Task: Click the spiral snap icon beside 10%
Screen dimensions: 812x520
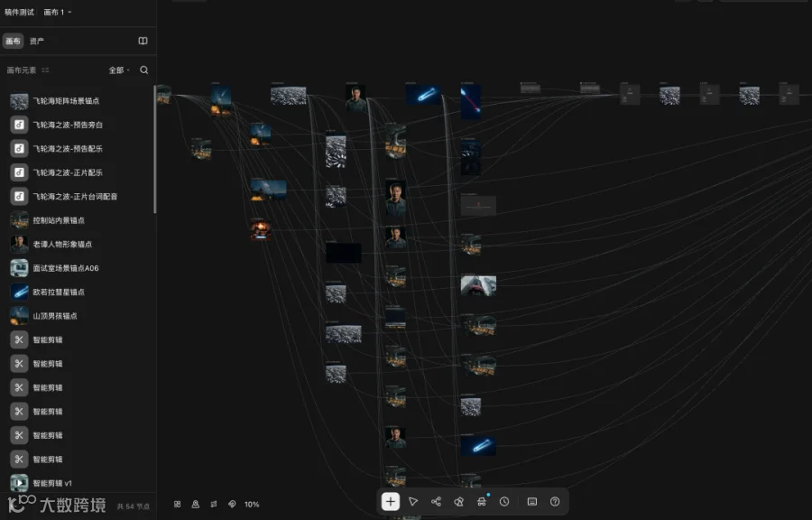Action: (x=232, y=504)
